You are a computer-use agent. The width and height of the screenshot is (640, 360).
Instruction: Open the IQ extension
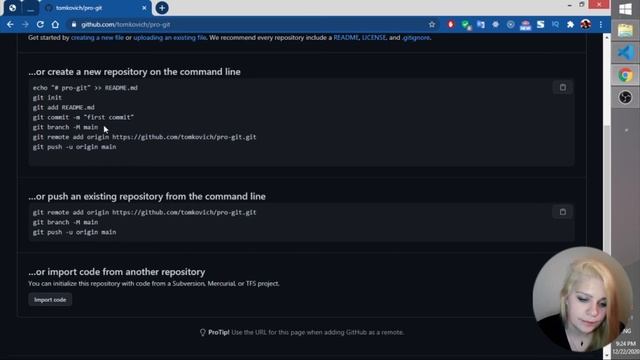pyautogui.click(x=556, y=24)
